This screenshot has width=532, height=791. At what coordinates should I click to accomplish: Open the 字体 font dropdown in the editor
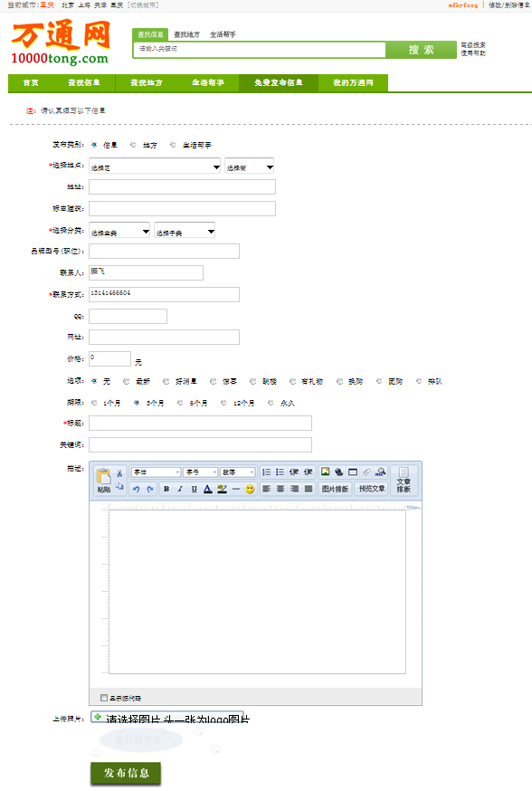(156, 472)
